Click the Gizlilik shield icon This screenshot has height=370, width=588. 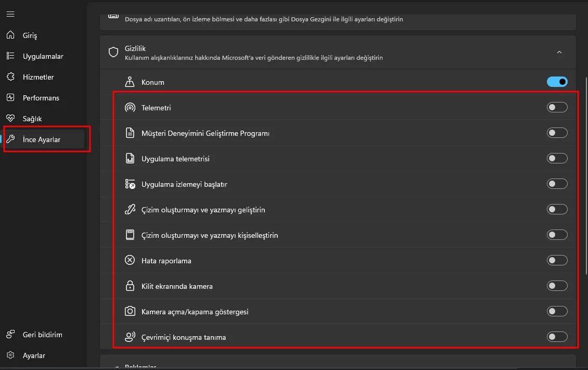click(x=113, y=52)
